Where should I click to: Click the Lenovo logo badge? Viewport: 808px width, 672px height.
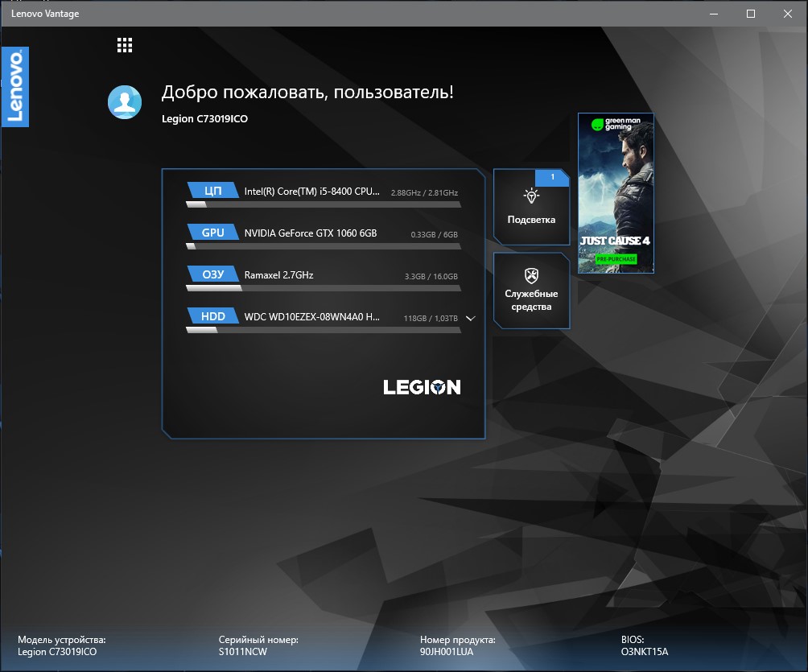[15, 87]
